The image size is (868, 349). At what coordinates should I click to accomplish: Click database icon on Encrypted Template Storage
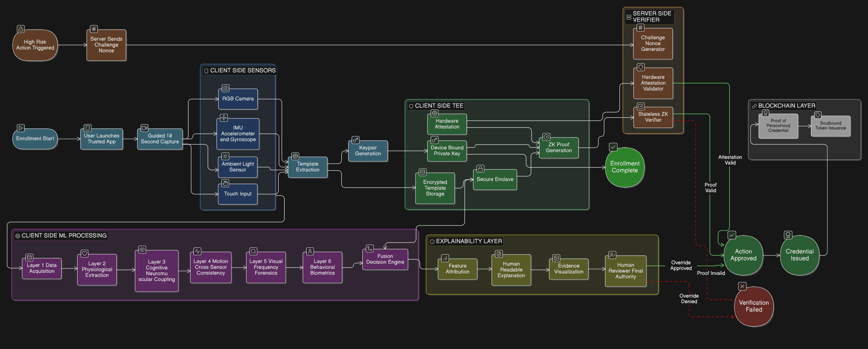coord(423,172)
